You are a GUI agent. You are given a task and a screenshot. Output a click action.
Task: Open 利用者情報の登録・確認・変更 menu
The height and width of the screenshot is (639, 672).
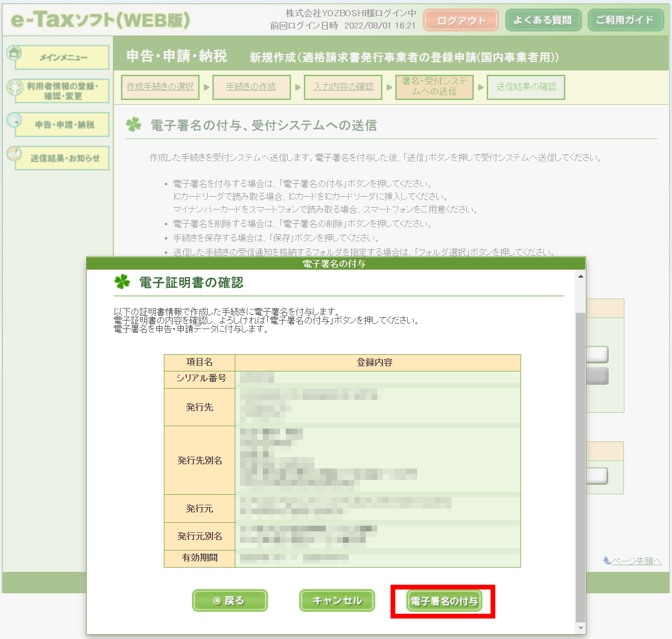(x=63, y=91)
